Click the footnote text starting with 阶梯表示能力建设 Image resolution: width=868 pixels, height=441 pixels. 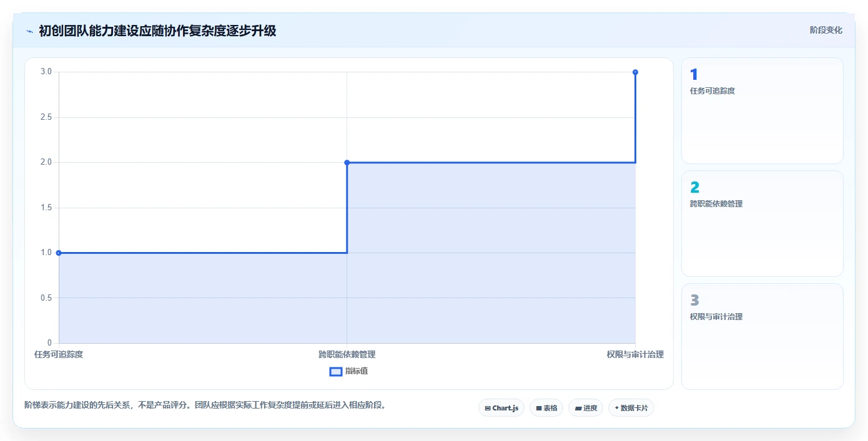[207, 405]
